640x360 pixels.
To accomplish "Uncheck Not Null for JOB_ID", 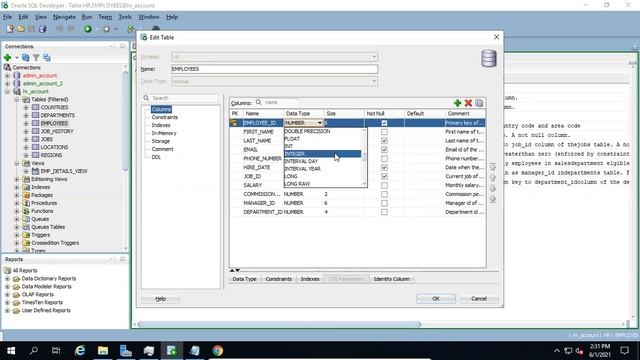I will click(384, 176).
